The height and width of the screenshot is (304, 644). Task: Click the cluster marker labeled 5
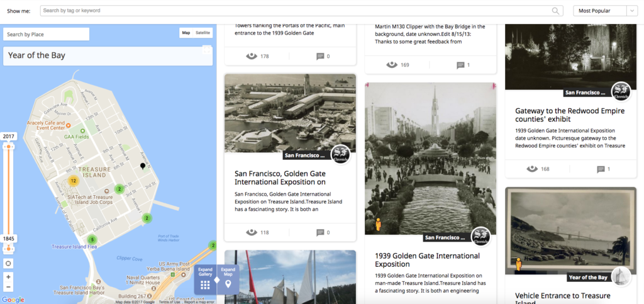[x=92, y=240]
